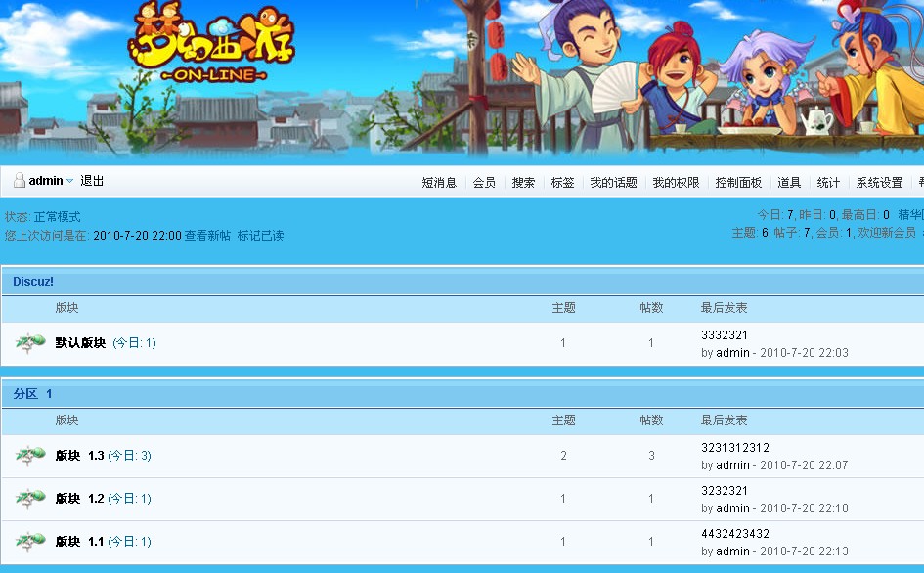Go to 会员 menu item
The height and width of the screenshot is (573, 924).
(484, 183)
